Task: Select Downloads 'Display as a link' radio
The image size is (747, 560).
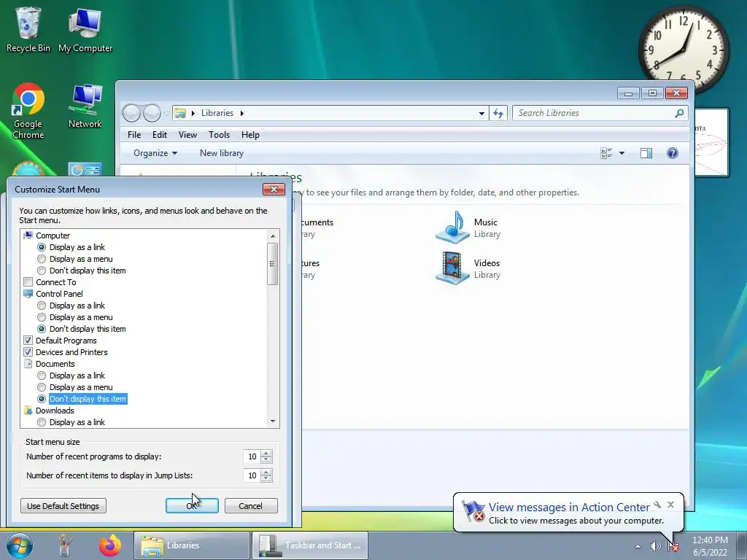Action: (x=42, y=422)
